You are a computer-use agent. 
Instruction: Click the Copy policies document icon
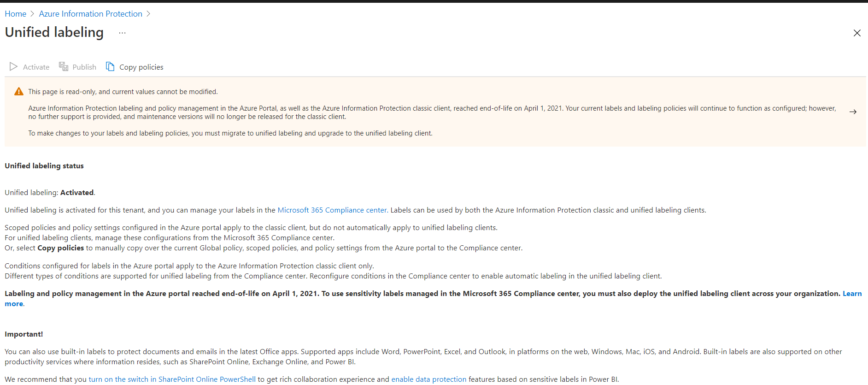click(110, 67)
